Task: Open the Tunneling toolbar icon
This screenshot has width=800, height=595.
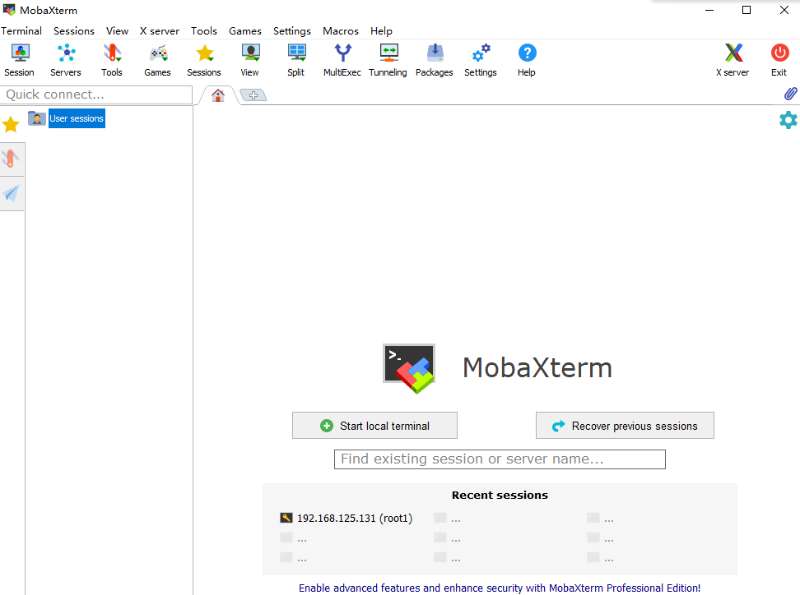Action: click(388, 60)
